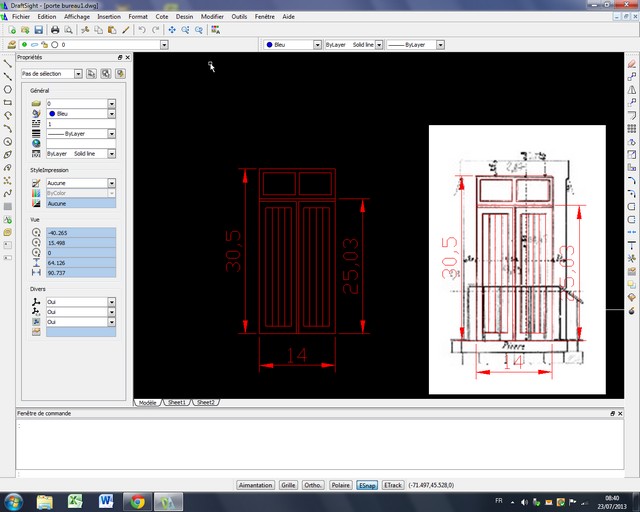This screenshot has width=640, height=512.
Task: Select the Line tool in left toolbar
Action: coord(8,63)
